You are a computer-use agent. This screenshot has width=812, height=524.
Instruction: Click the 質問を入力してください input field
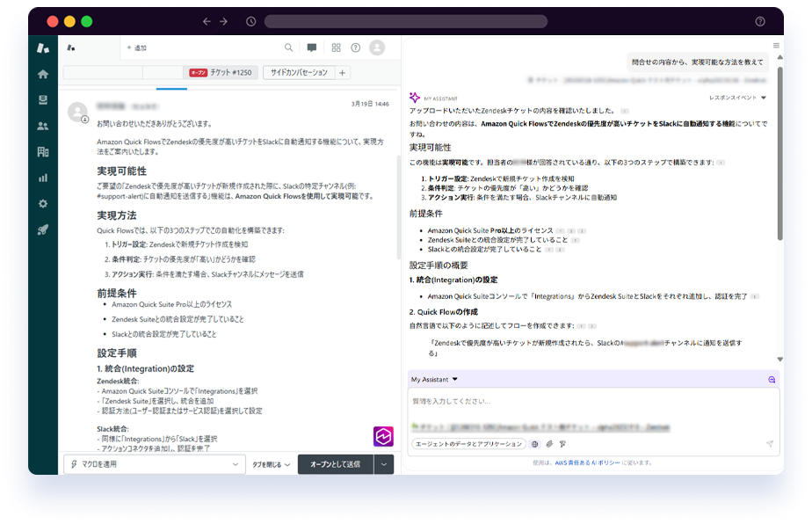pyautogui.click(x=589, y=402)
